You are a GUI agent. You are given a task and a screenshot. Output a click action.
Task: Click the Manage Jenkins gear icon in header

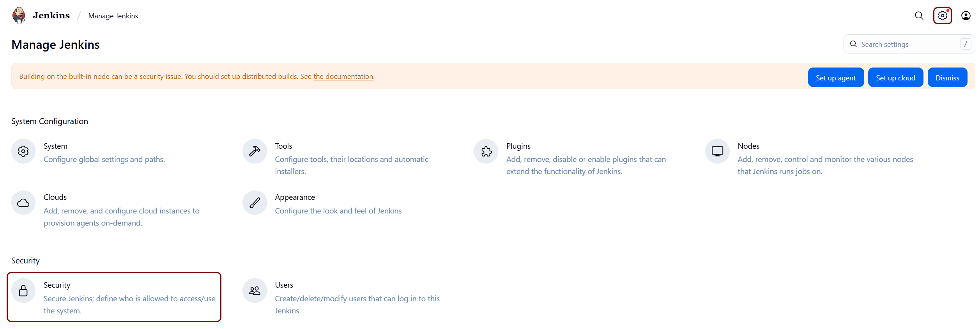[942, 16]
